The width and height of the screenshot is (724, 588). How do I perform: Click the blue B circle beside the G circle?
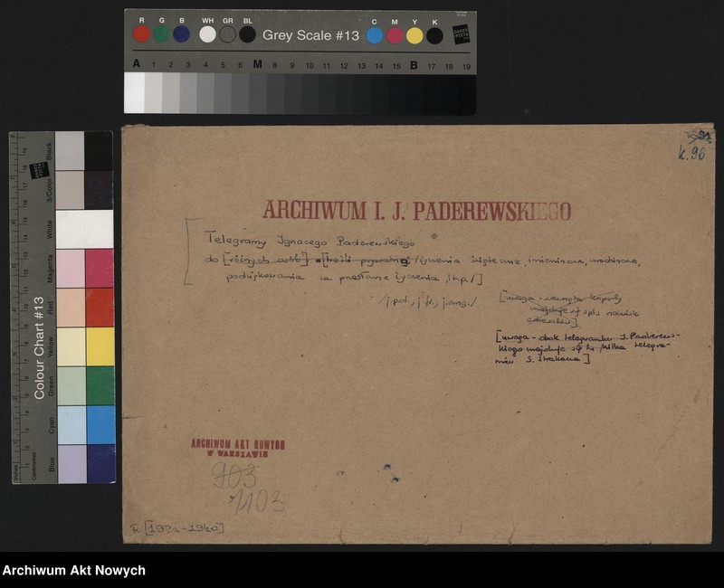182,34
